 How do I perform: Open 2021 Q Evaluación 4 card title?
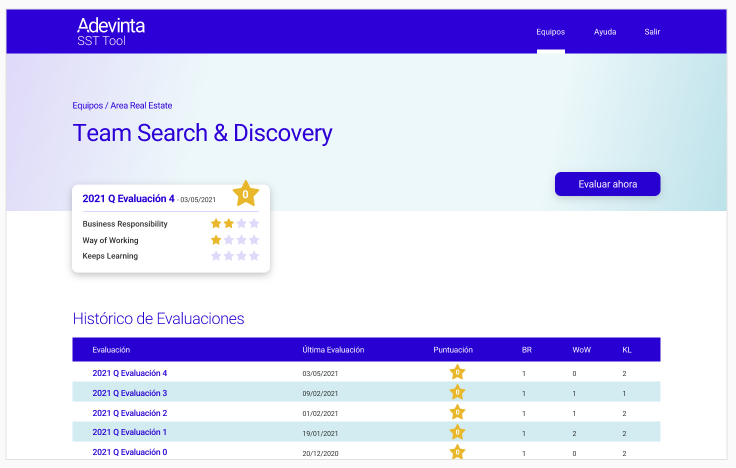[128, 199]
